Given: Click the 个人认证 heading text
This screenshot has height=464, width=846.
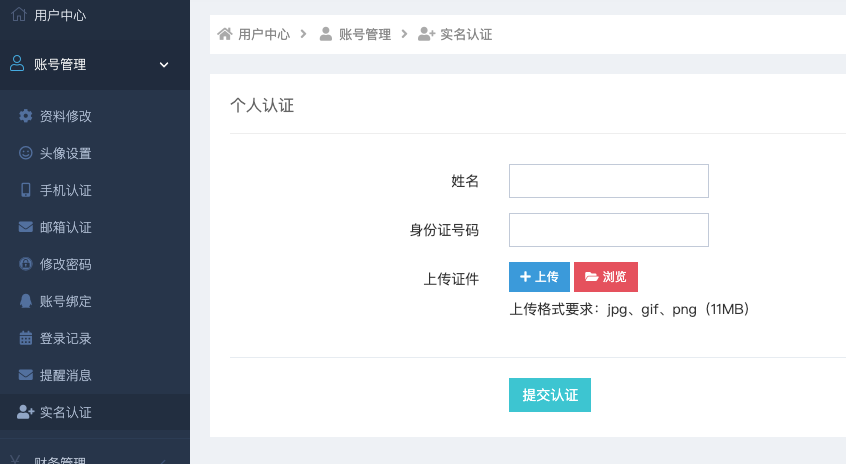Looking at the screenshot, I should (262, 105).
